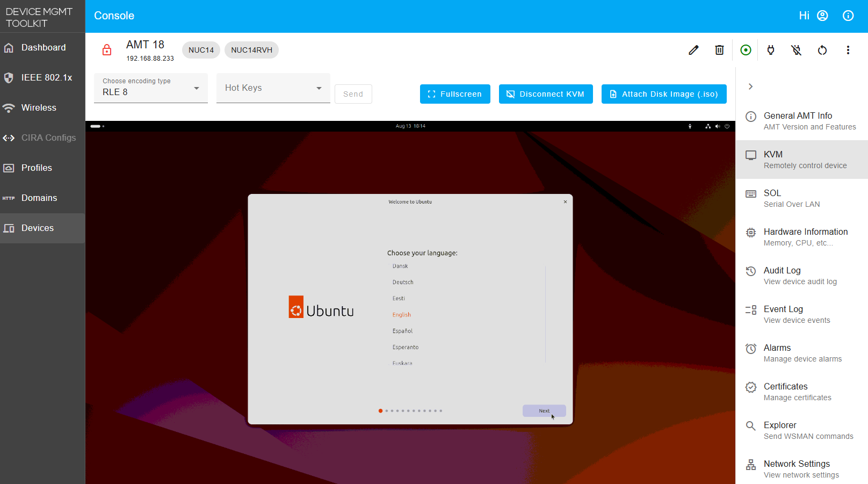Click the crossed-out plug power-off icon
This screenshot has height=484, width=868.
tap(796, 50)
